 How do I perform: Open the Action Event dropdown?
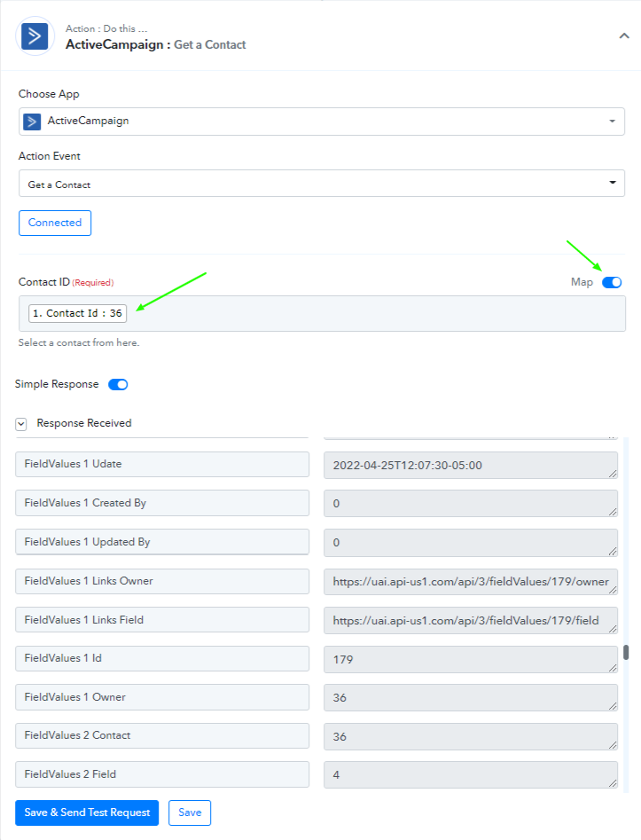[321, 184]
